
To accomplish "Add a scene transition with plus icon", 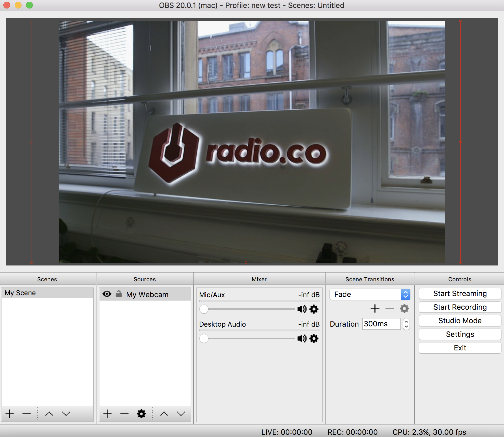I will click(375, 309).
